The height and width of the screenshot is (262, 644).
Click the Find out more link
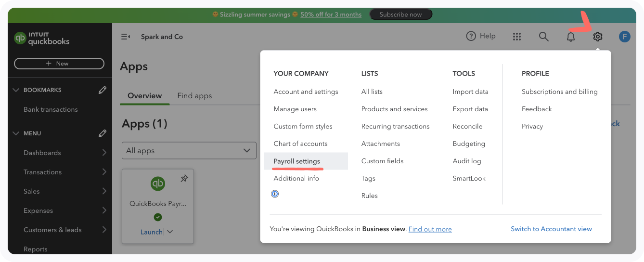[430, 229]
